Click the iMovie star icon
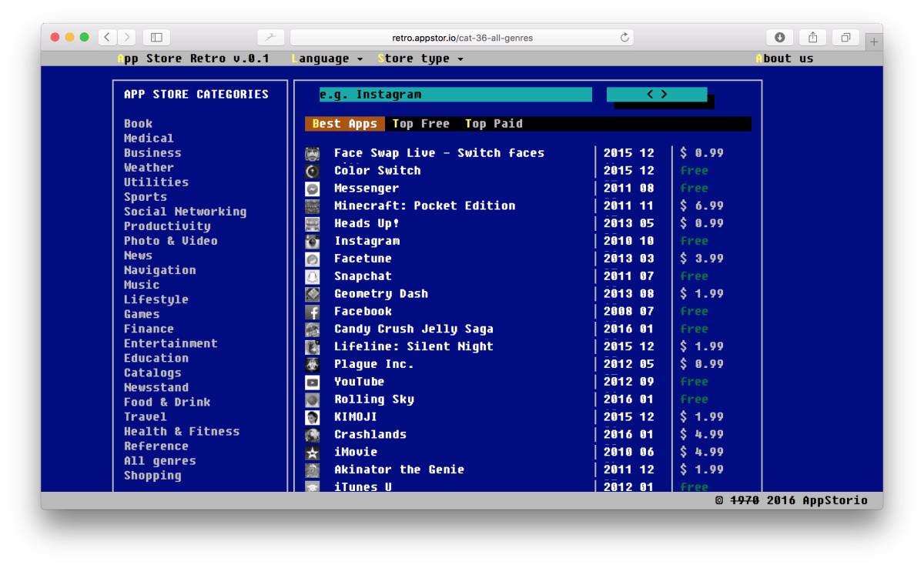 click(x=312, y=453)
